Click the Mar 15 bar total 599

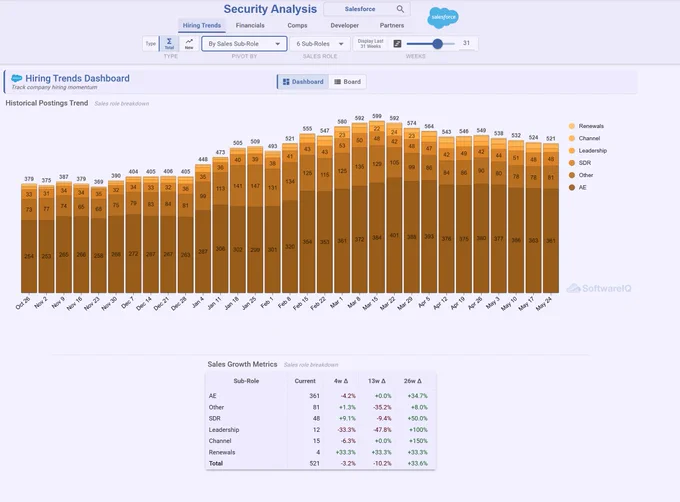point(377,116)
